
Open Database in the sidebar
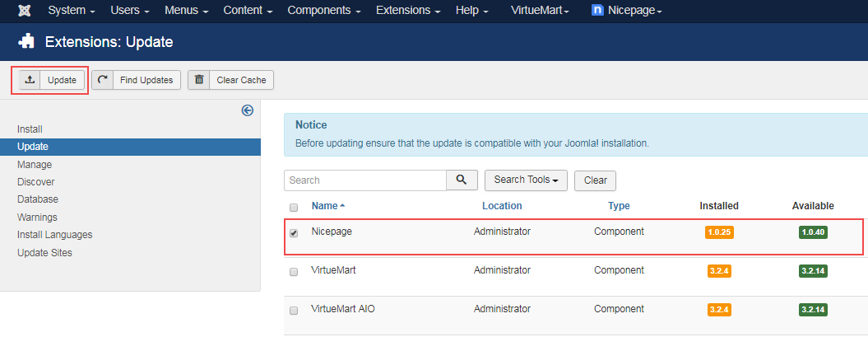(x=38, y=199)
